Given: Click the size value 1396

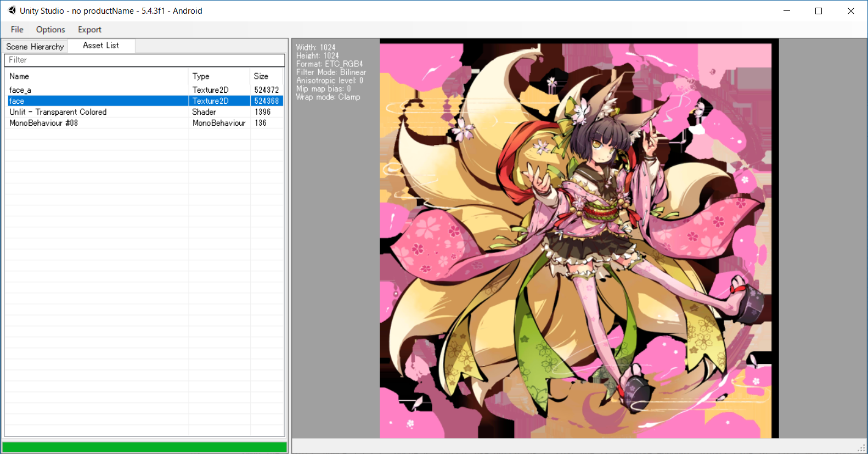Looking at the screenshot, I should click(263, 112).
